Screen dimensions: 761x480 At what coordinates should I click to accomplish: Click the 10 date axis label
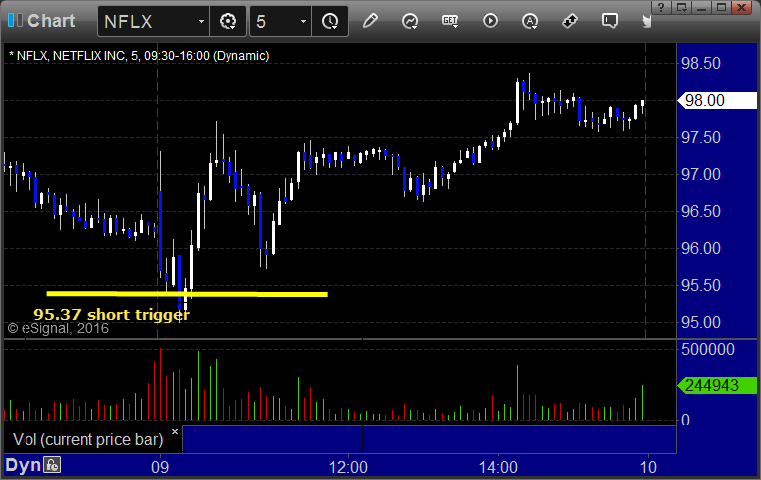tap(648, 467)
